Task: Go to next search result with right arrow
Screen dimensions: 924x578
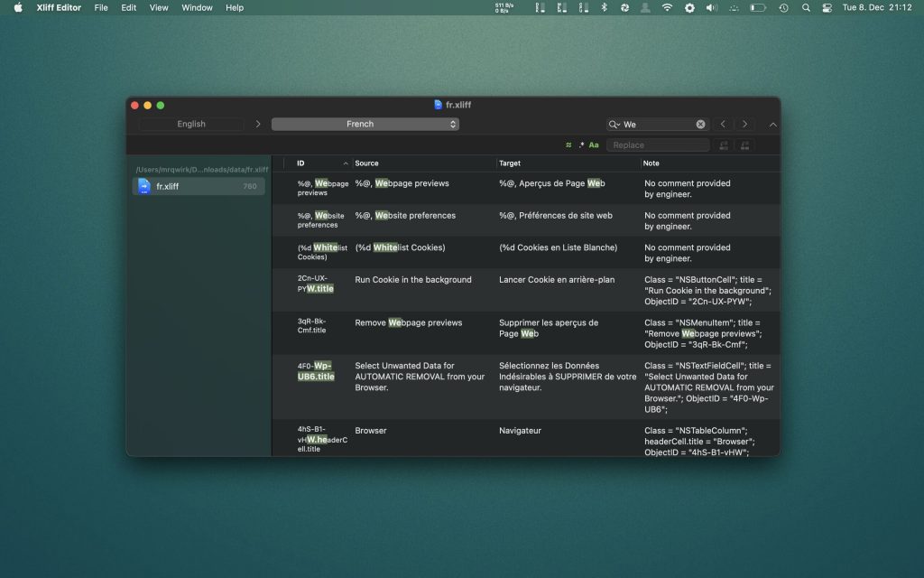Action: click(x=745, y=124)
